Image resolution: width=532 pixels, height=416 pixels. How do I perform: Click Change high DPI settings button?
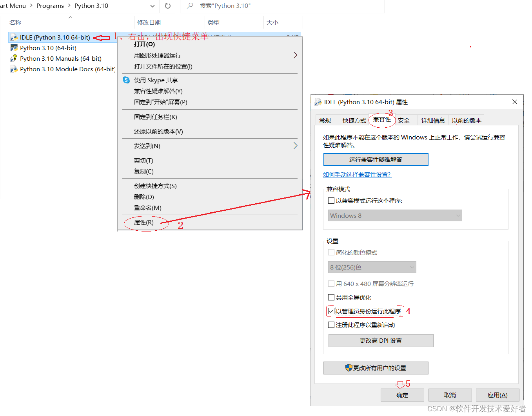coord(381,340)
